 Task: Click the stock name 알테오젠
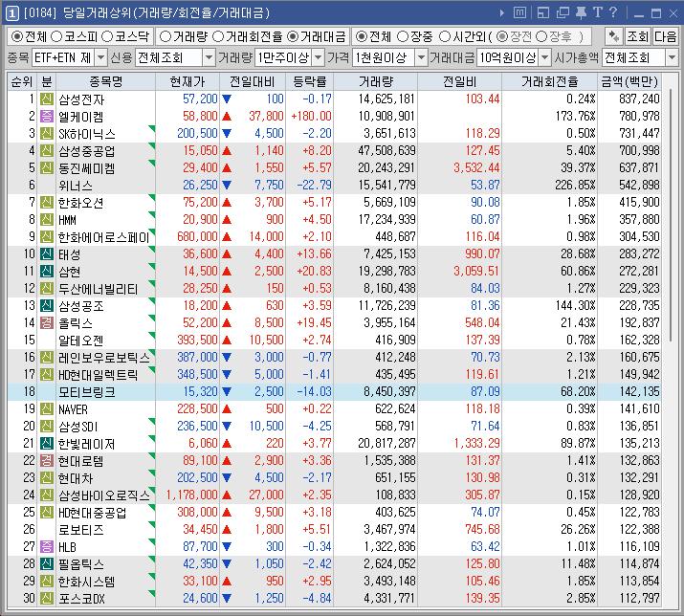81,341
